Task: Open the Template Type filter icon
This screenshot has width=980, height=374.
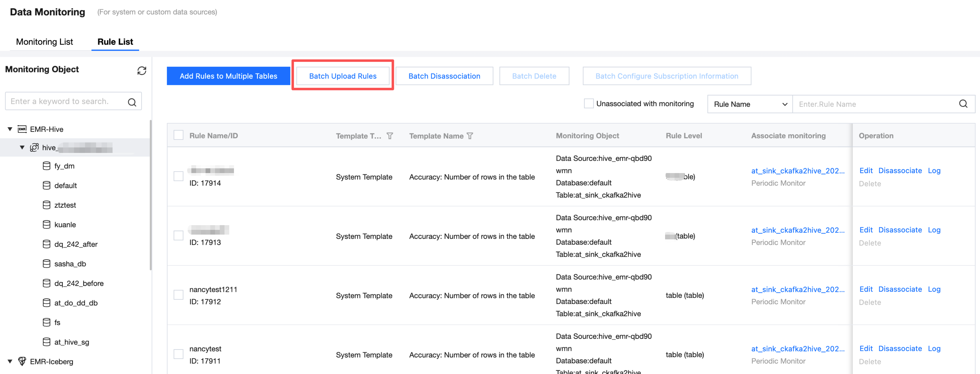Action: (390, 136)
